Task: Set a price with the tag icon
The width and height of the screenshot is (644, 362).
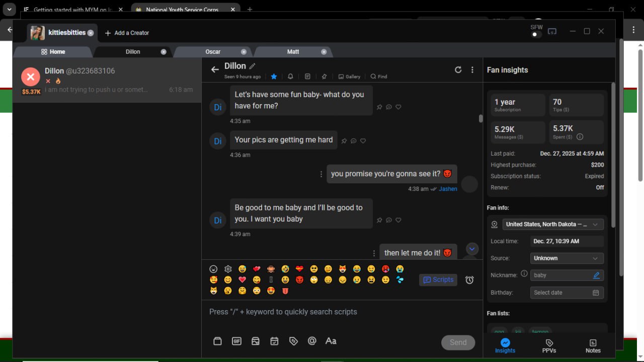Action: 293,341
